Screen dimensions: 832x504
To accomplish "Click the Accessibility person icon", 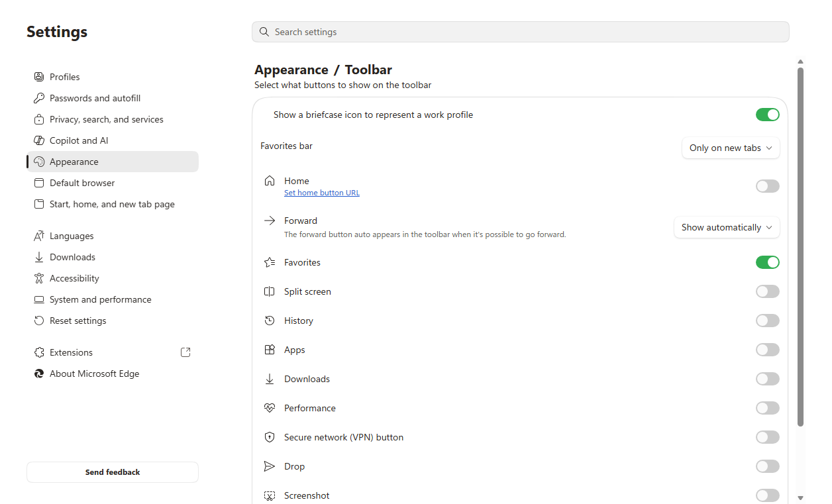I will click(38, 278).
